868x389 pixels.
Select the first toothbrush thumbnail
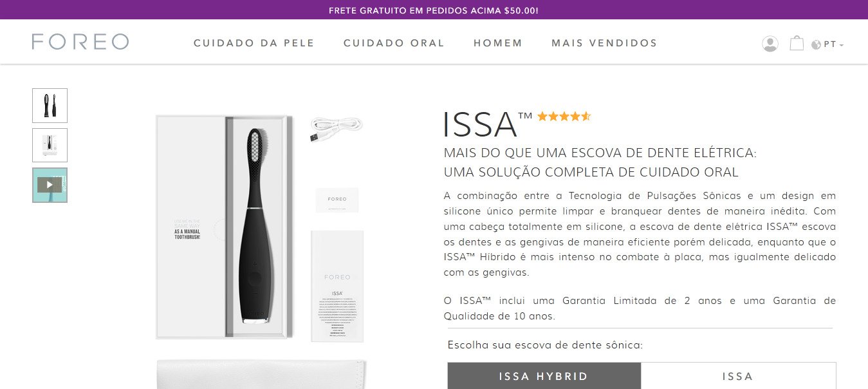50,106
